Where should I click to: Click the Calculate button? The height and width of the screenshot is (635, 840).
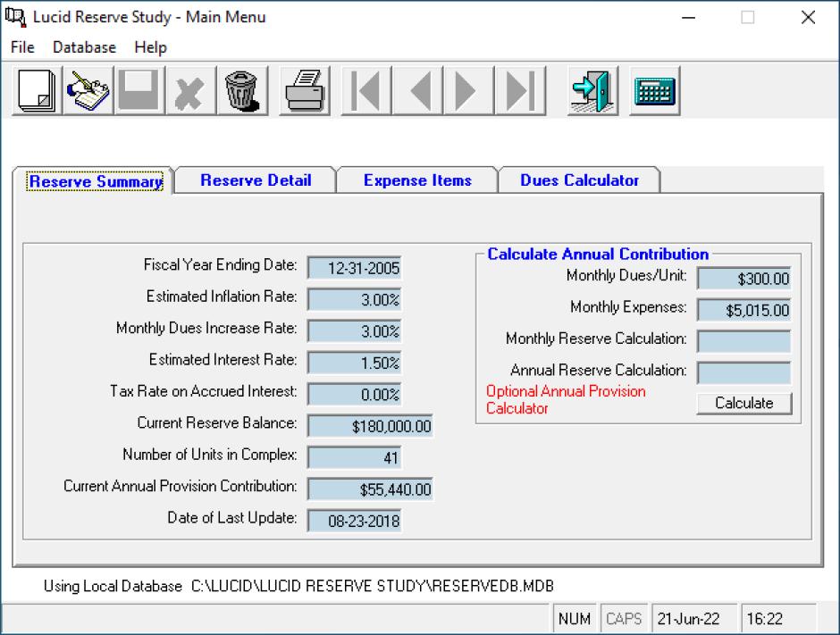pos(744,403)
